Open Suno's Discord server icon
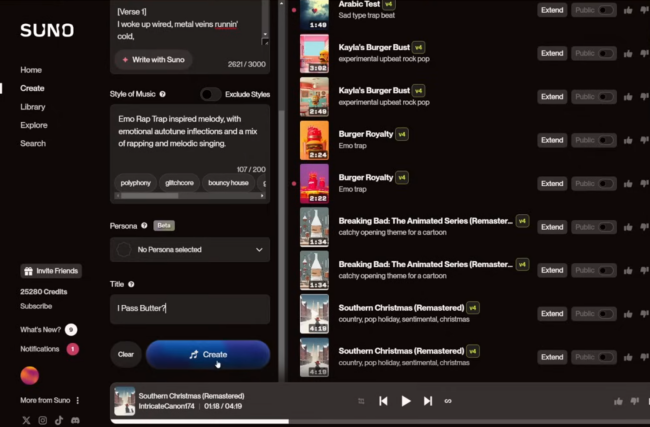The width and height of the screenshot is (650, 427). tap(75, 420)
